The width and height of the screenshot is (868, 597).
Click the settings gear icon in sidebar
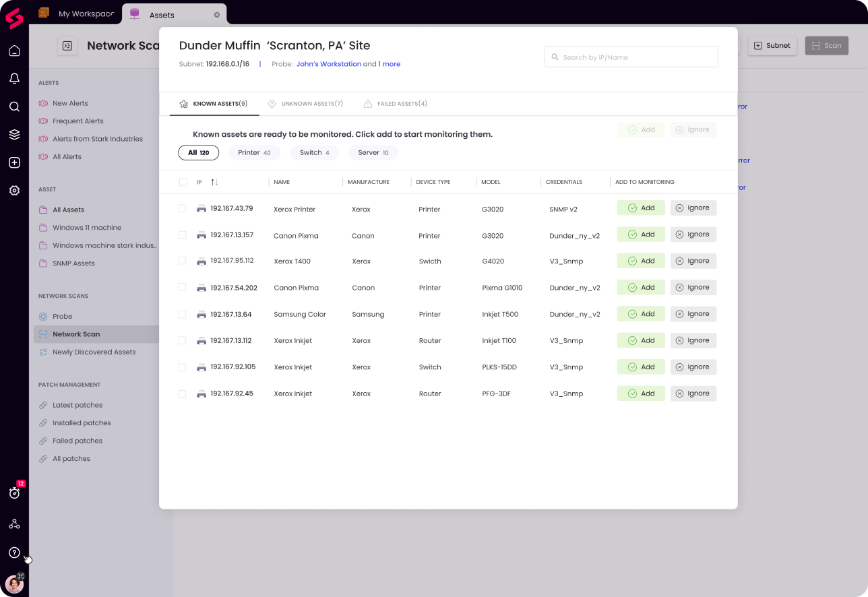(14, 191)
